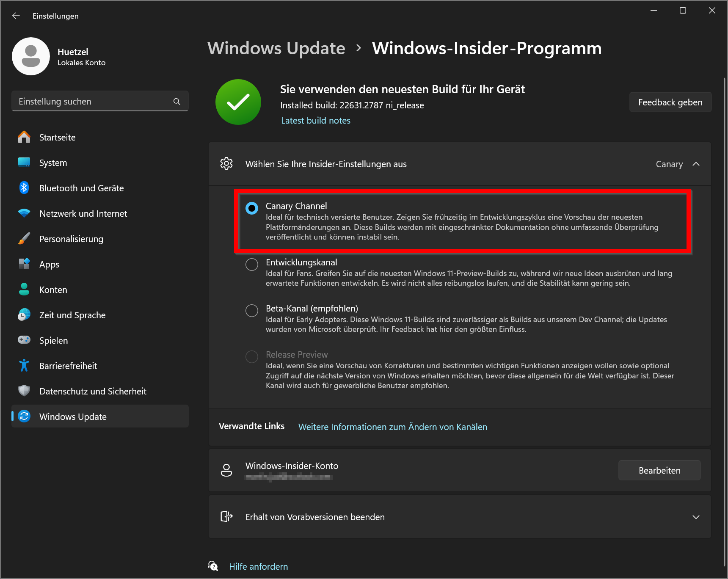
Task: Click the Personalisierung paintbrush icon
Action: coord(24,239)
